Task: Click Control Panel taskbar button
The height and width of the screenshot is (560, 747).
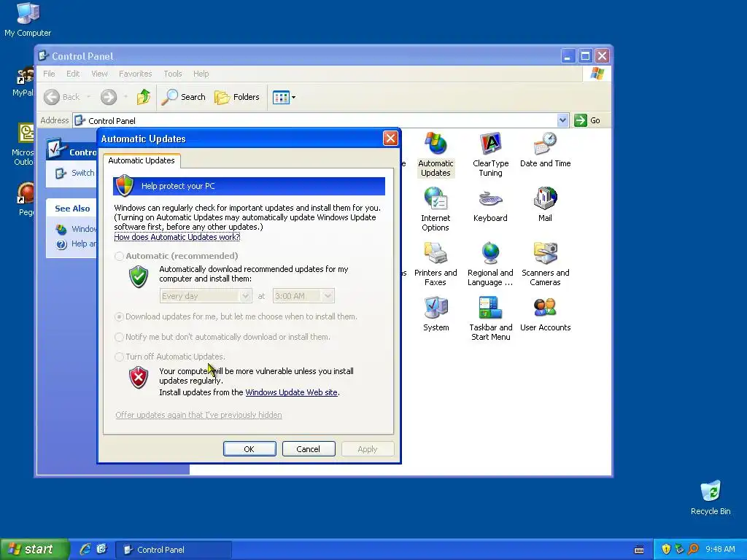Action: [174, 550]
